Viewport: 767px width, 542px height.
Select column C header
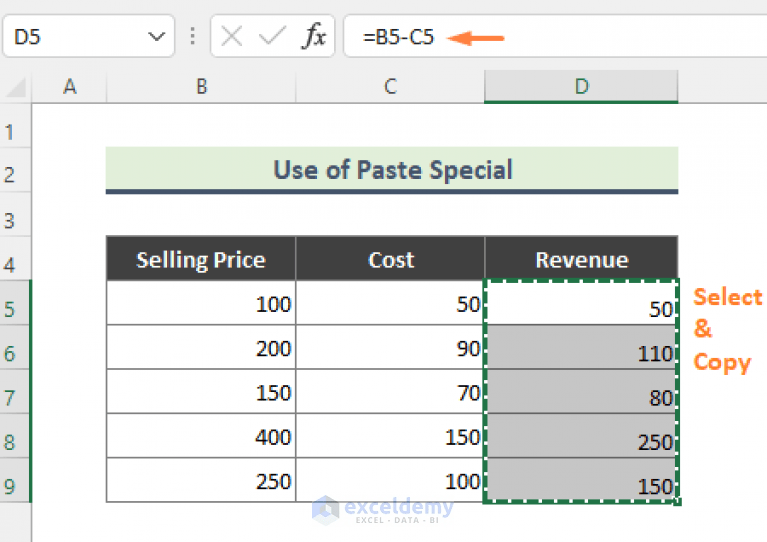[390, 87]
